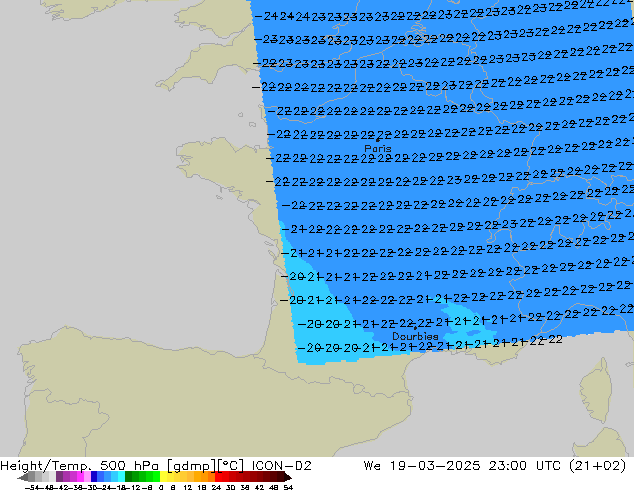
Task: Click the Paris city label on map
Action: tap(378, 148)
